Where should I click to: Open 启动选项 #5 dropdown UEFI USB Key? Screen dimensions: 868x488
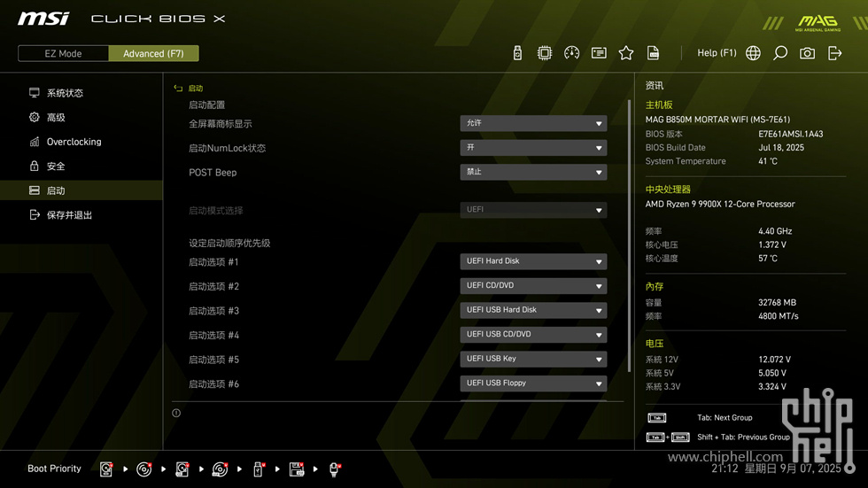533,359
